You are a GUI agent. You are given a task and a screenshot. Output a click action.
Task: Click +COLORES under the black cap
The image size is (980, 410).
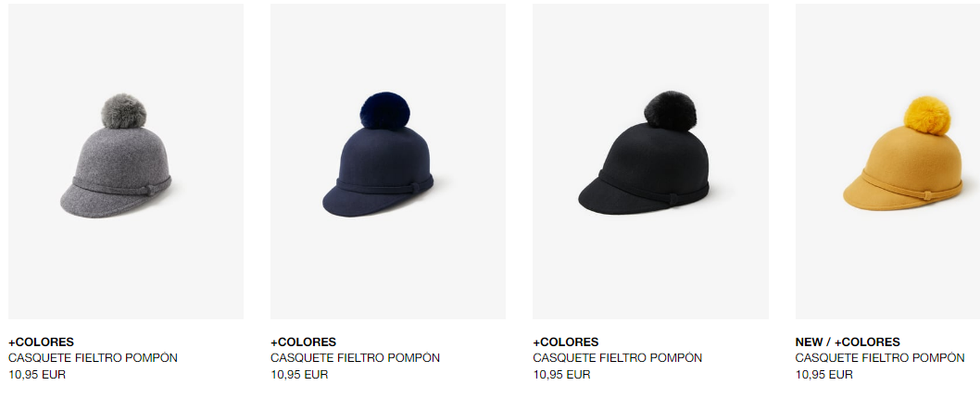tap(566, 342)
